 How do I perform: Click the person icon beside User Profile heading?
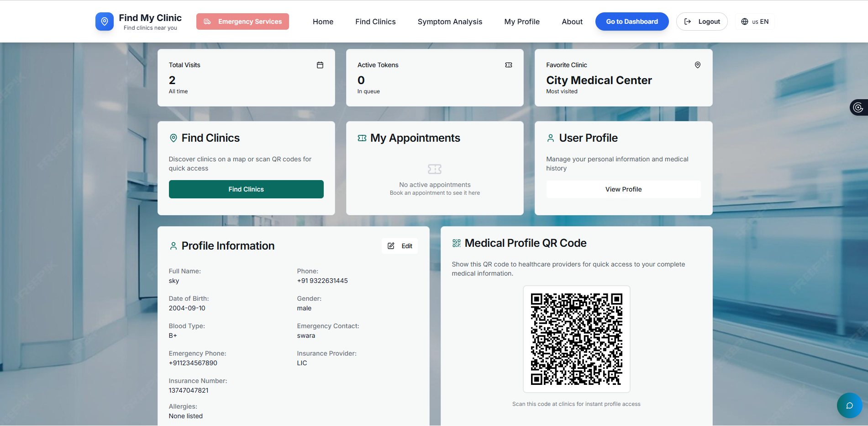click(x=551, y=138)
